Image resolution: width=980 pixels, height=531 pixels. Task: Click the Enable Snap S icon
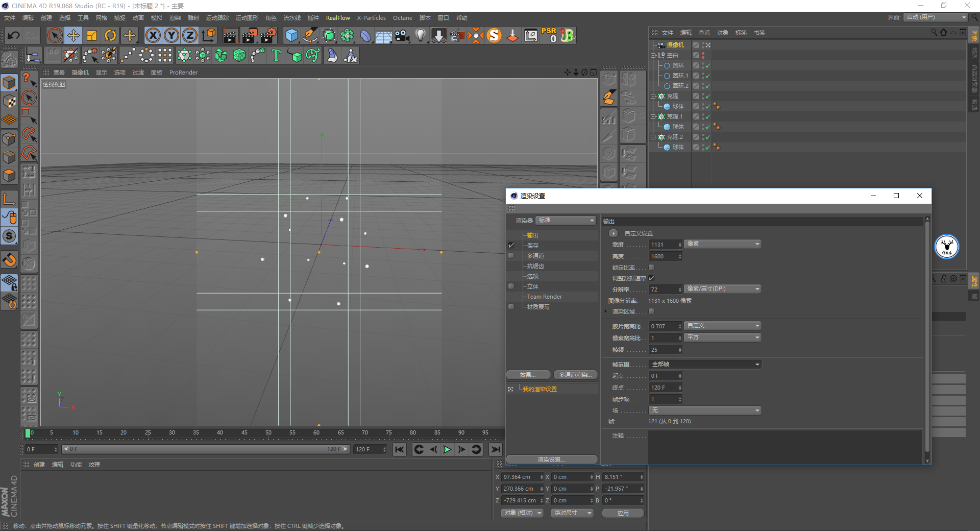[x=9, y=236]
